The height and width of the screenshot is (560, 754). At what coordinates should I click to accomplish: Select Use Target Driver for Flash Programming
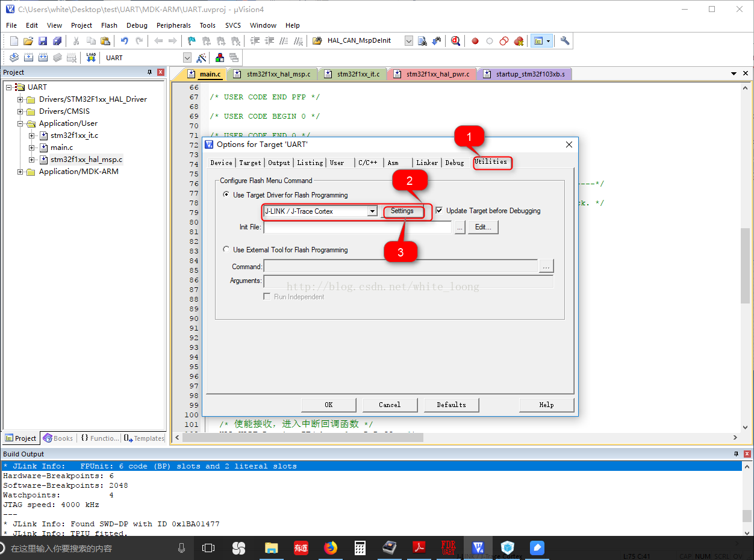(226, 194)
